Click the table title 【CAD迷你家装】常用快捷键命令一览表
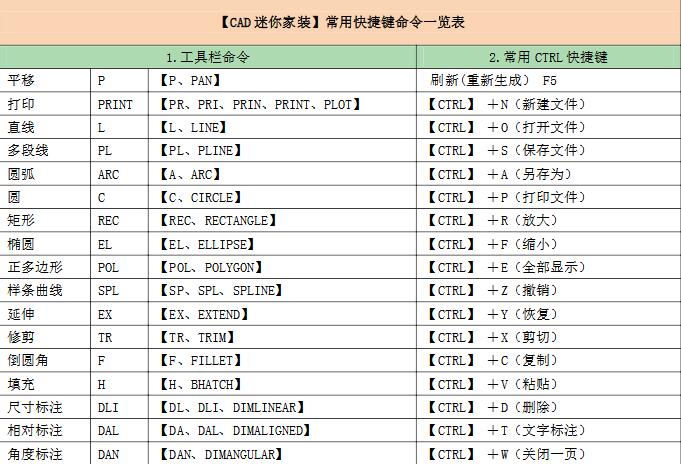Screen dimensions: 681x464 pos(342,22)
